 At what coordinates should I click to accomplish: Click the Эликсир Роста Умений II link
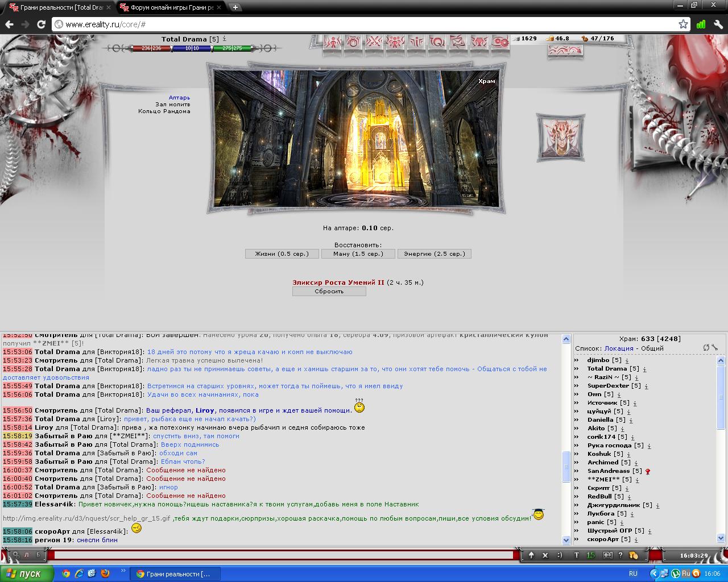point(338,282)
